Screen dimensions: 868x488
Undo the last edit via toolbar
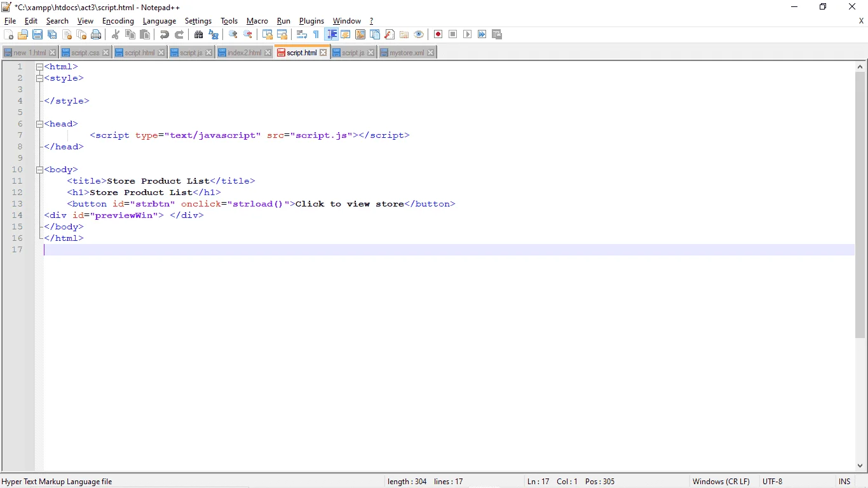165,34
